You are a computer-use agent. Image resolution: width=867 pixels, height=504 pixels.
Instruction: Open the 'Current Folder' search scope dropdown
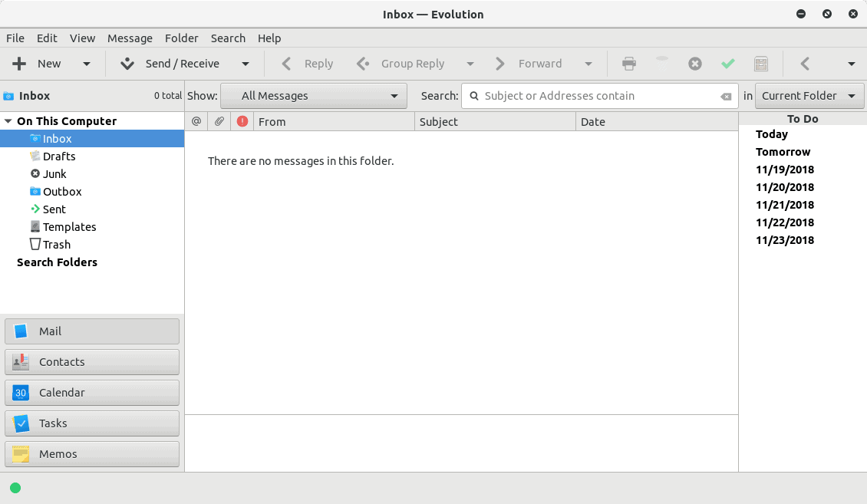tap(809, 96)
